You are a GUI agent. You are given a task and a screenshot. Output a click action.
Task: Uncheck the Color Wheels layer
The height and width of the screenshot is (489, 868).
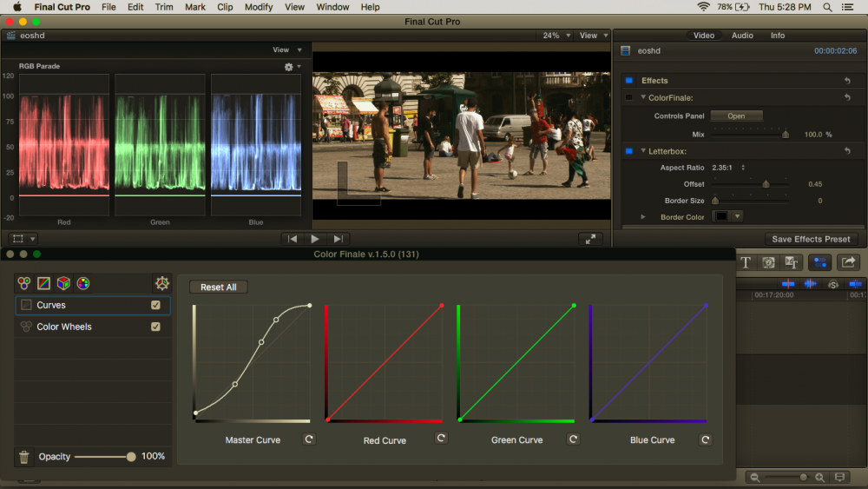coord(155,327)
